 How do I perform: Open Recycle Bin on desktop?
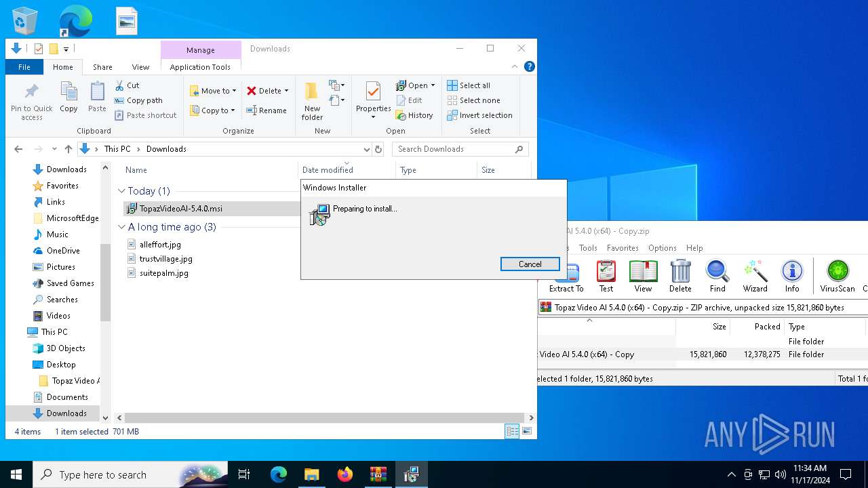[25, 22]
